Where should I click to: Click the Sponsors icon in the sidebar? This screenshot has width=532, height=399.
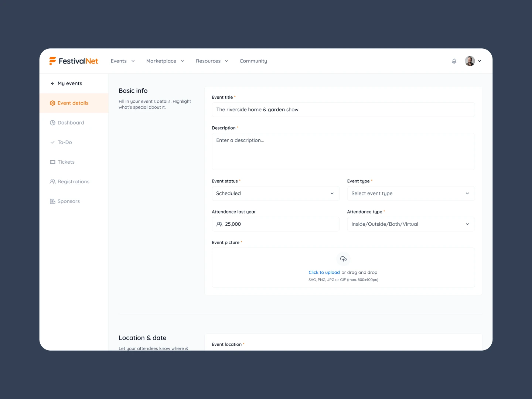click(x=52, y=201)
